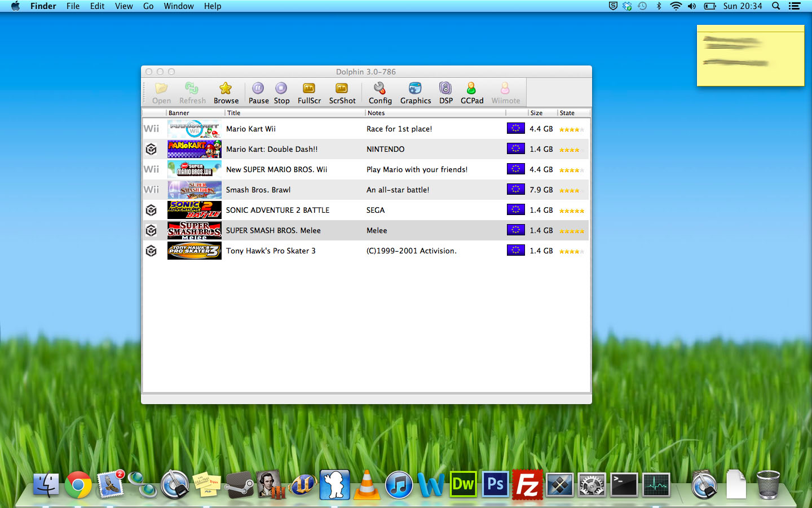Open VLC from the Dock
Image resolution: width=812 pixels, height=508 pixels.
point(367,485)
